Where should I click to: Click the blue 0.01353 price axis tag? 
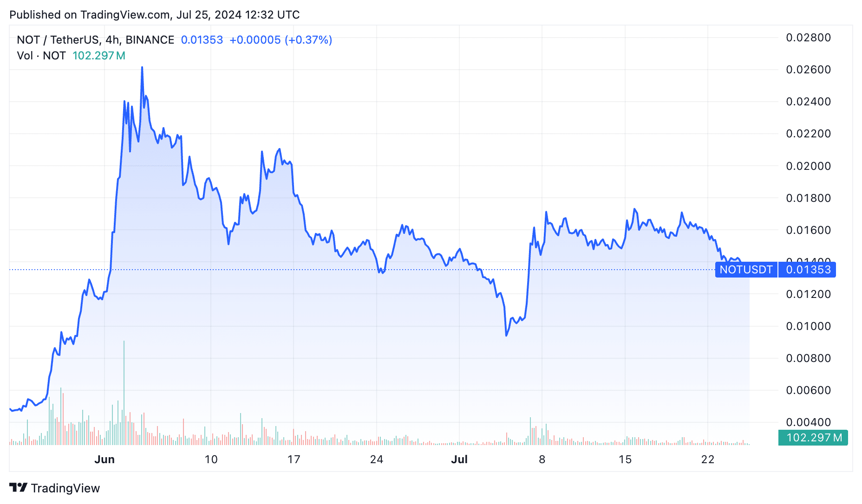(x=808, y=270)
